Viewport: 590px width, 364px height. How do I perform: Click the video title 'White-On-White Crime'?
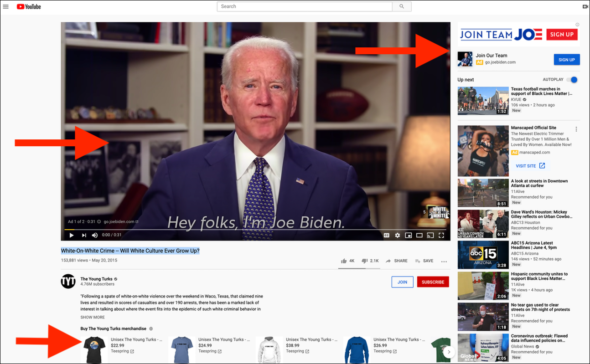(x=130, y=251)
